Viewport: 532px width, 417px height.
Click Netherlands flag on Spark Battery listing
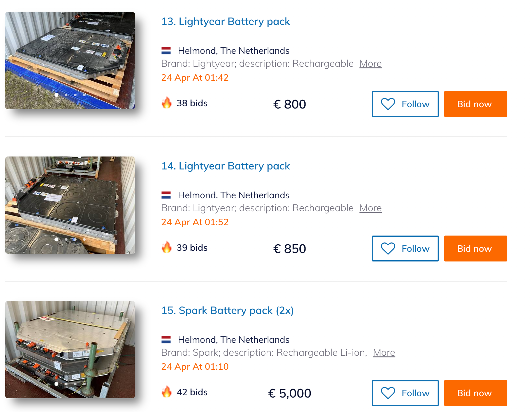coord(166,340)
